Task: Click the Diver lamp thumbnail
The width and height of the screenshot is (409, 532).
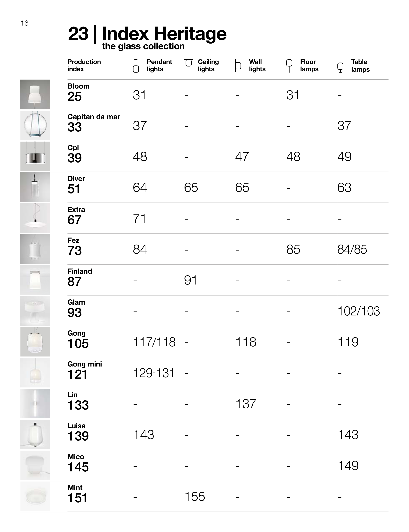Action: [x=35, y=187]
